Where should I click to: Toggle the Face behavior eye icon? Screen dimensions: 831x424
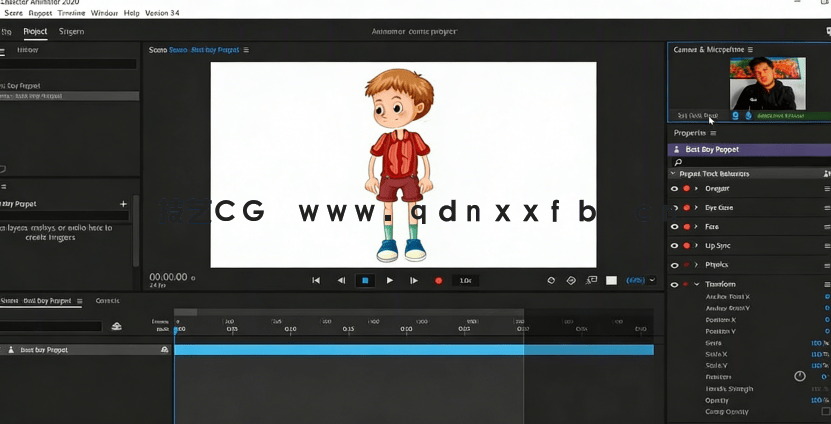click(674, 227)
